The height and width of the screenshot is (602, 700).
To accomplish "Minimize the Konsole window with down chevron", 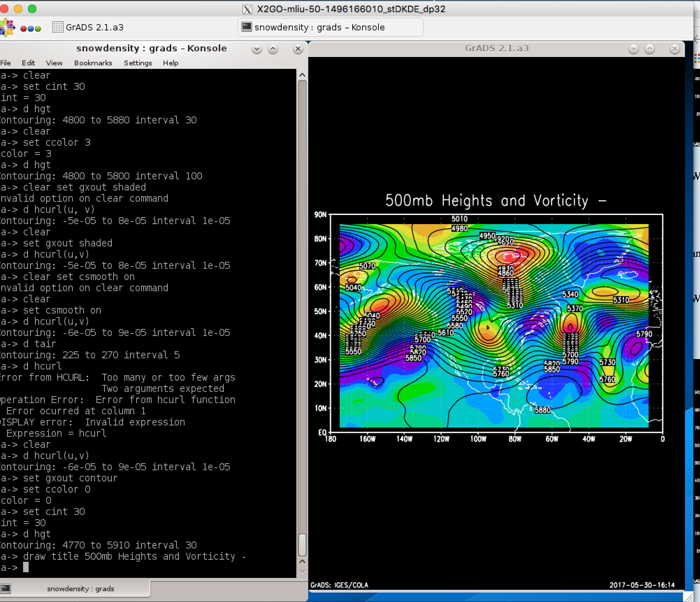I will (257, 49).
